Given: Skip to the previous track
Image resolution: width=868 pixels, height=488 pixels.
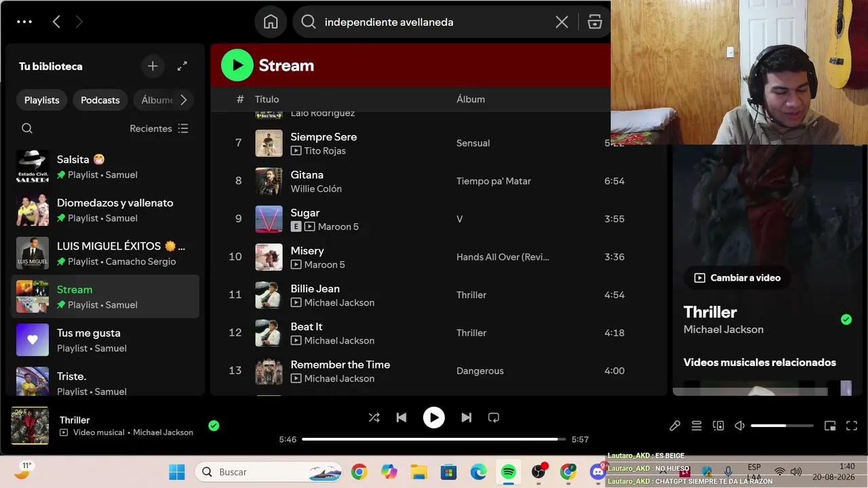Looking at the screenshot, I should click(x=401, y=418).
